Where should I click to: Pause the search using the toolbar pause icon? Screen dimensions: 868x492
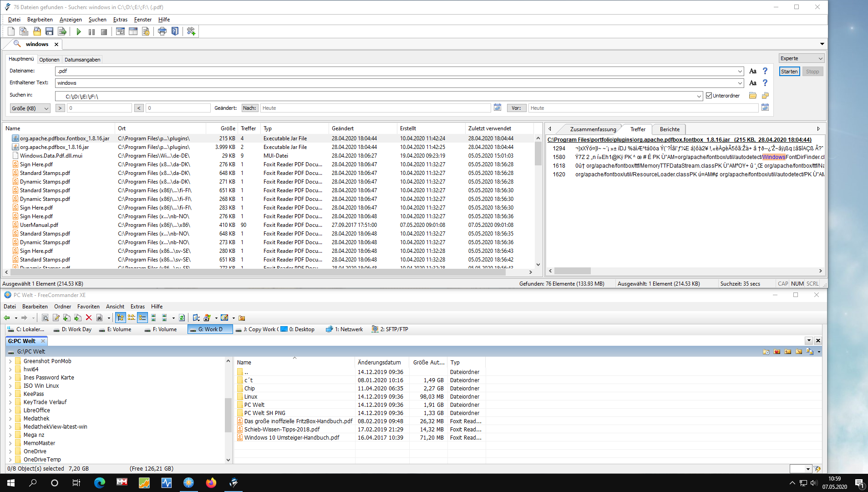pyautogui.click(x=91, y=31)
